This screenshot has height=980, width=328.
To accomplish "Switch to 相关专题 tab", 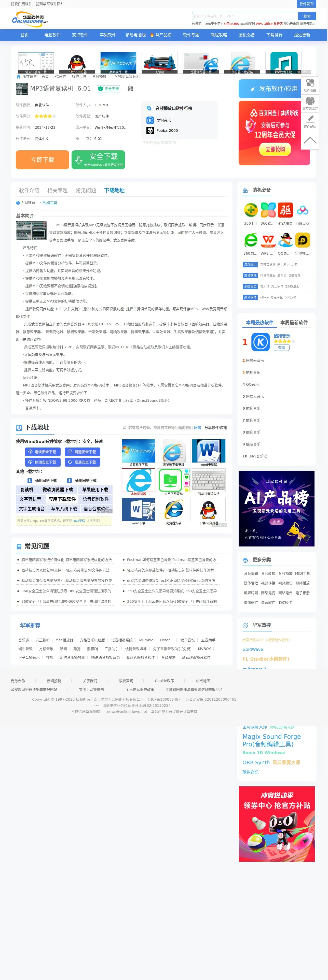I will point(58,190).
